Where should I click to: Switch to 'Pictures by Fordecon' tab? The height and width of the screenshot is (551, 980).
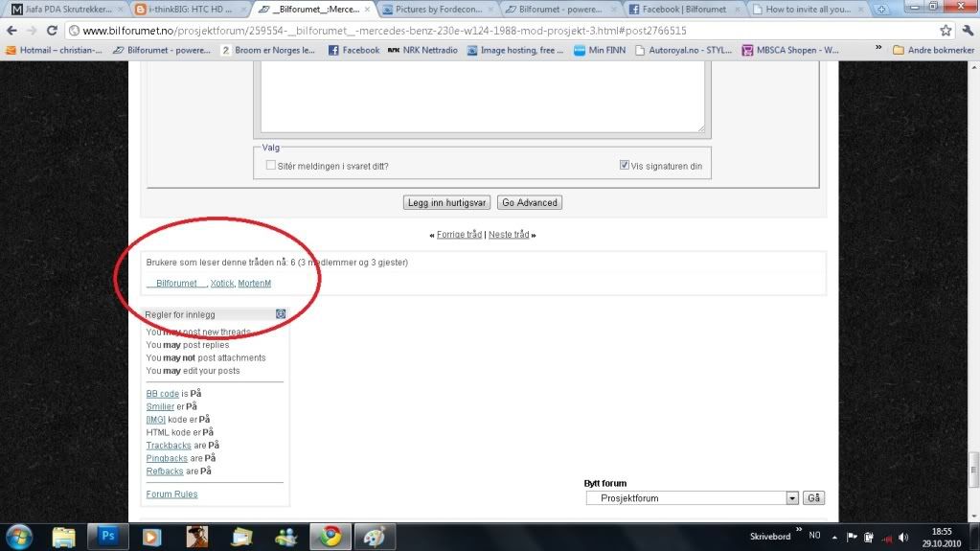[x=436, y=10]
